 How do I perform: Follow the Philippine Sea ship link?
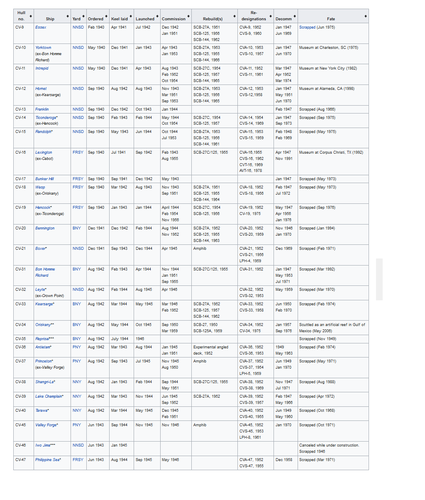click(x=48, y=460)
